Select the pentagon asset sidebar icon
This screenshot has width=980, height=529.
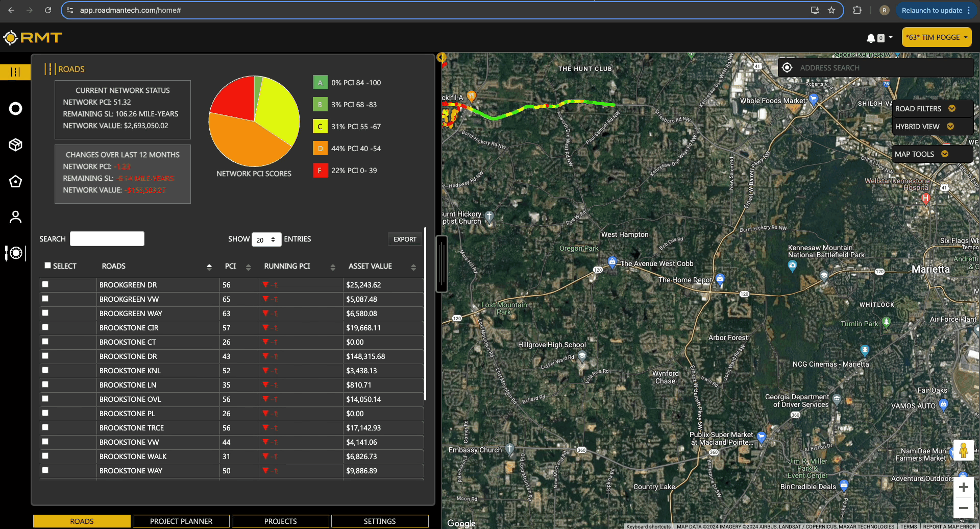pyautogui.click(x=16, y=181)
